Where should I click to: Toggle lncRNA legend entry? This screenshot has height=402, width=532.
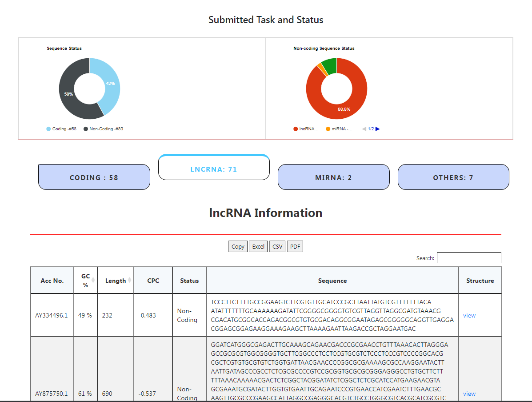(306, 129)
